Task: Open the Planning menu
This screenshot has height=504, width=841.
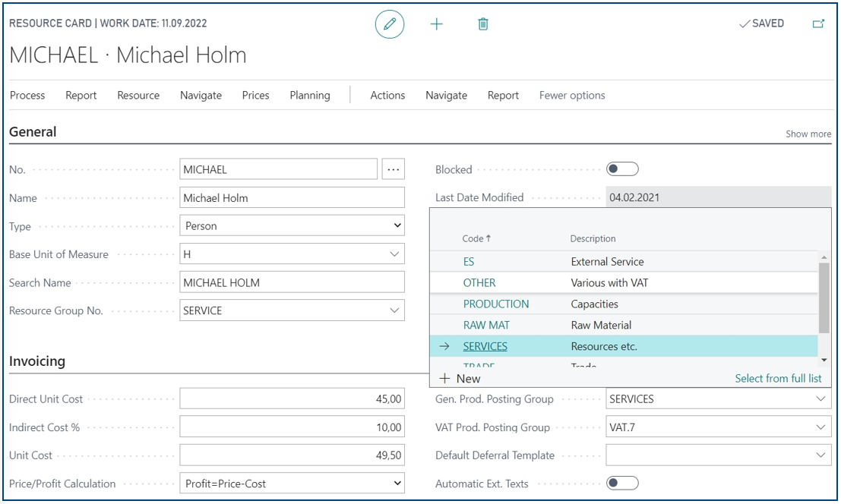Action: [x=310, y=96]
